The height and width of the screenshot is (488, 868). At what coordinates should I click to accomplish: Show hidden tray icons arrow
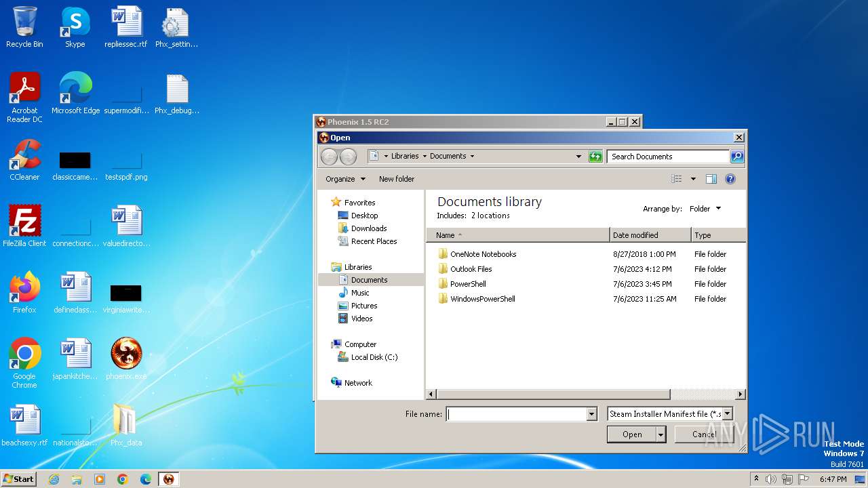(756, 479)
